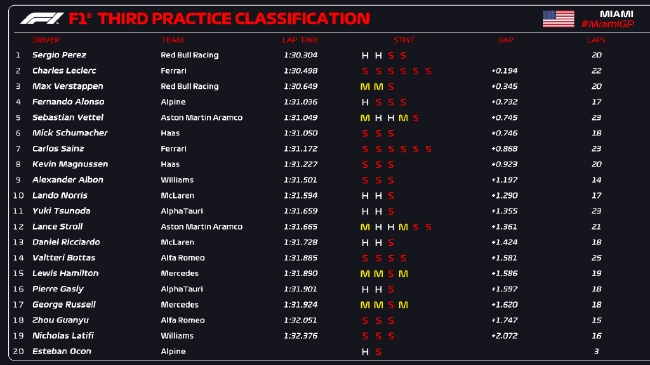Click the F1 logo in the header

coord(42,18)
